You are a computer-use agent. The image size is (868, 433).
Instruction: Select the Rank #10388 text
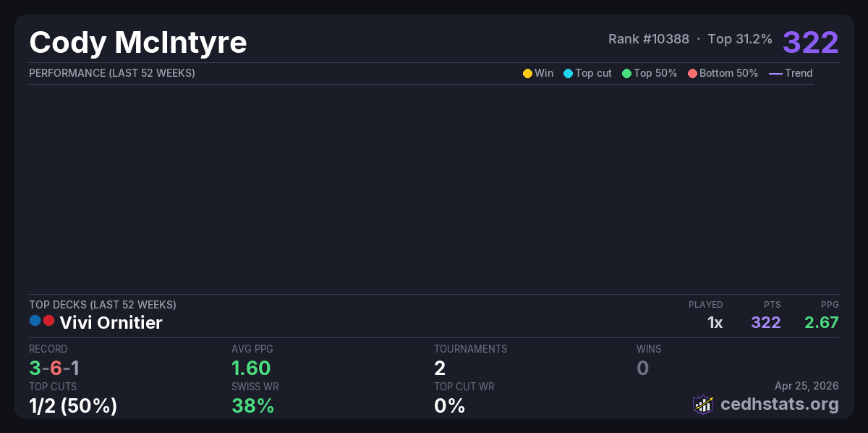[x=648, y=39]
